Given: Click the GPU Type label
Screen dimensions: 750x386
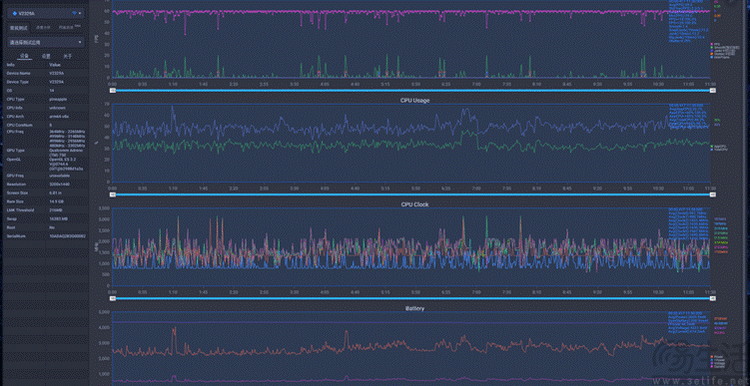Looking at the screenshot, I should point(15,150).
